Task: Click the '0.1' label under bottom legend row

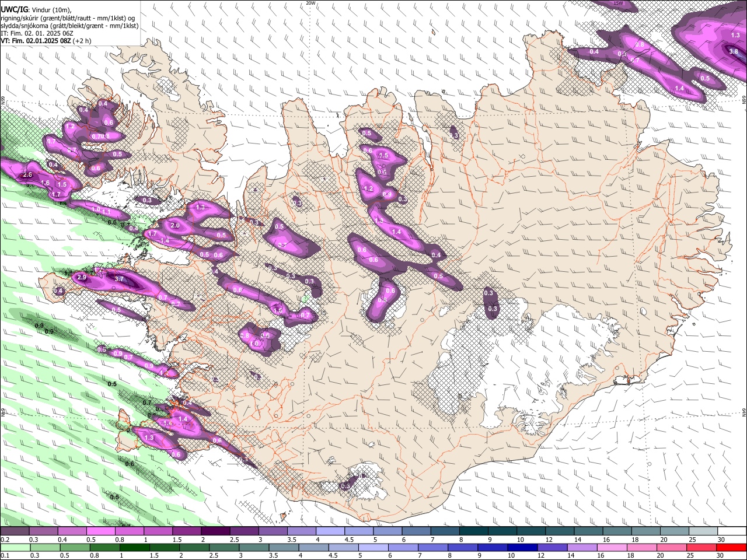Action: tap(4, 556)
